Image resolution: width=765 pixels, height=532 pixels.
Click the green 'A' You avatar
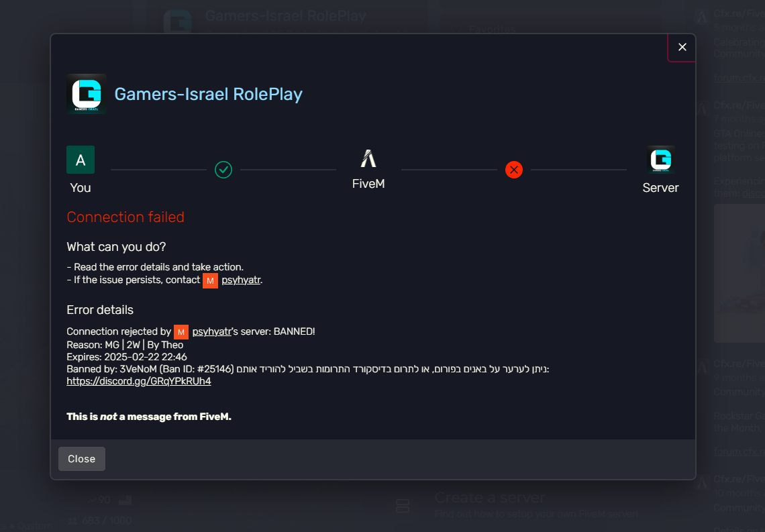click(x=81, y=160)
